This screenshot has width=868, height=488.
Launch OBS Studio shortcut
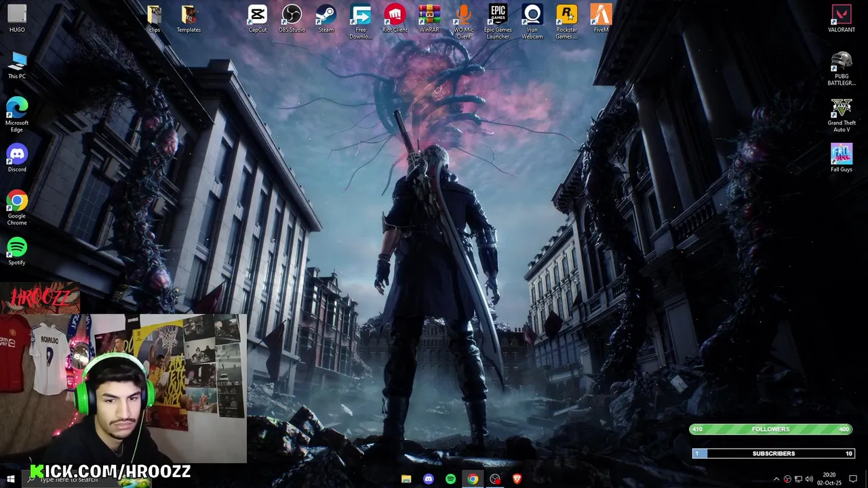(292, 19)
